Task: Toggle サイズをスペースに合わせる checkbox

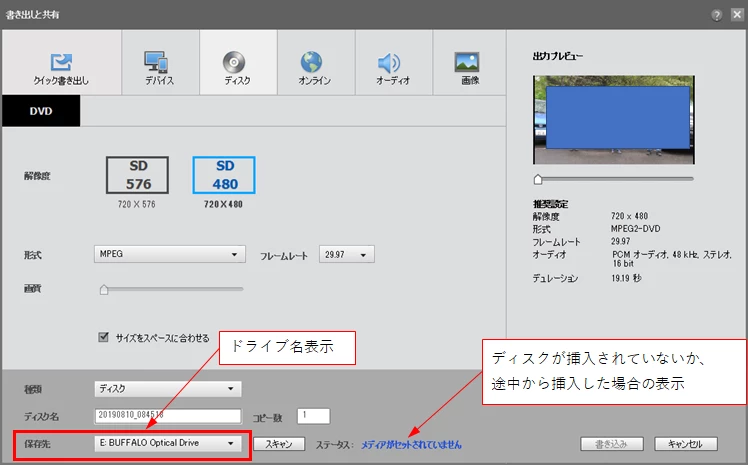Action: (104, 337)
